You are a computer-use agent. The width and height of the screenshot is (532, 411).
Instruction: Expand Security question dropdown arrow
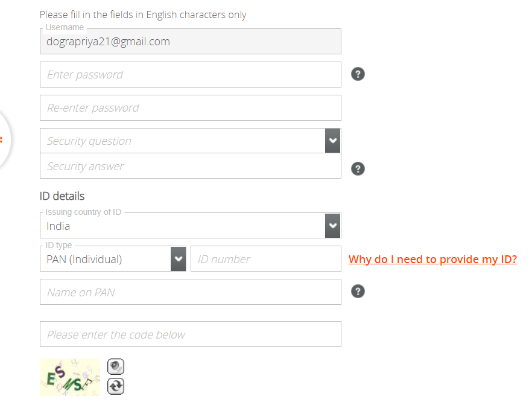click(332, 141)
